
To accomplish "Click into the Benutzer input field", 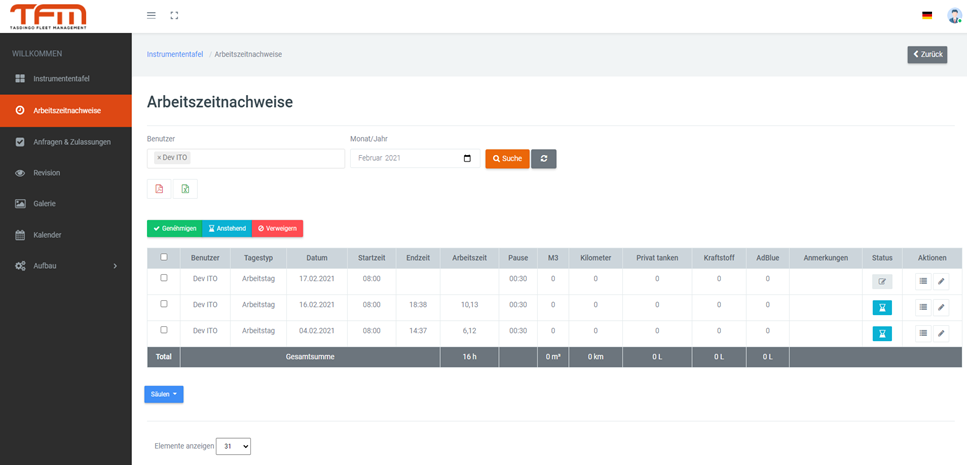I will [245, 158].
